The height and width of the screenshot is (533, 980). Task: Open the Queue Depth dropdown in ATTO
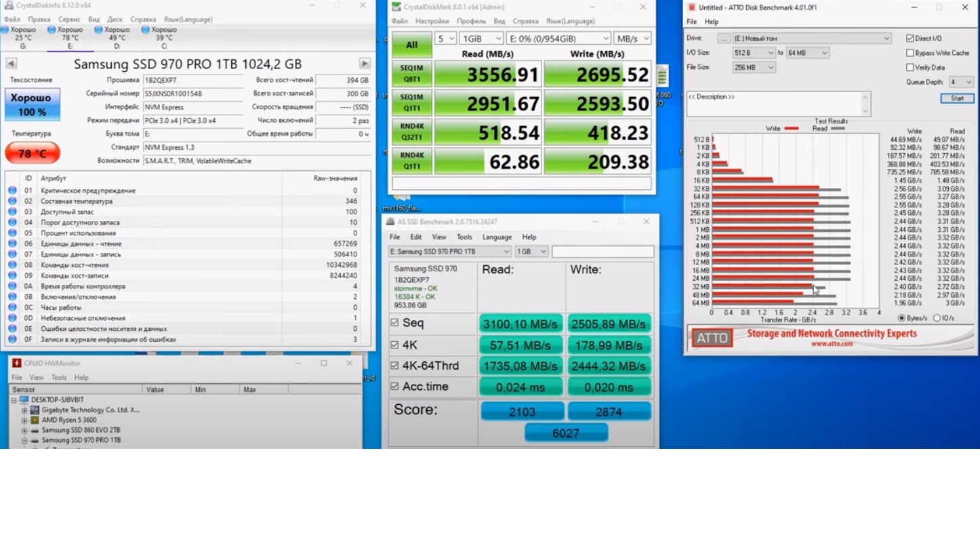coord(961,82)
